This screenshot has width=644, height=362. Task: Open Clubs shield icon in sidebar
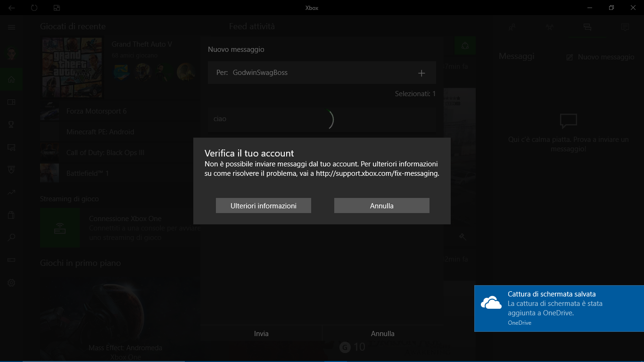12,170
